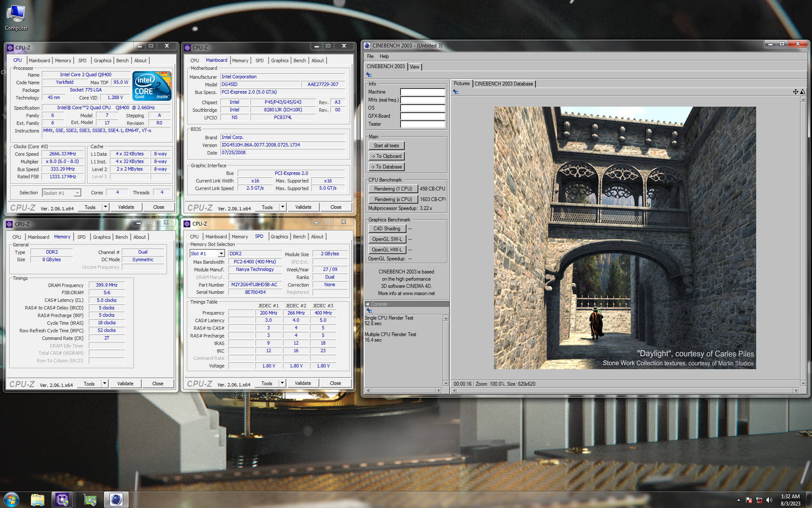
Task: Click the MHz (real freq.) input field
Action: point(423,100)
